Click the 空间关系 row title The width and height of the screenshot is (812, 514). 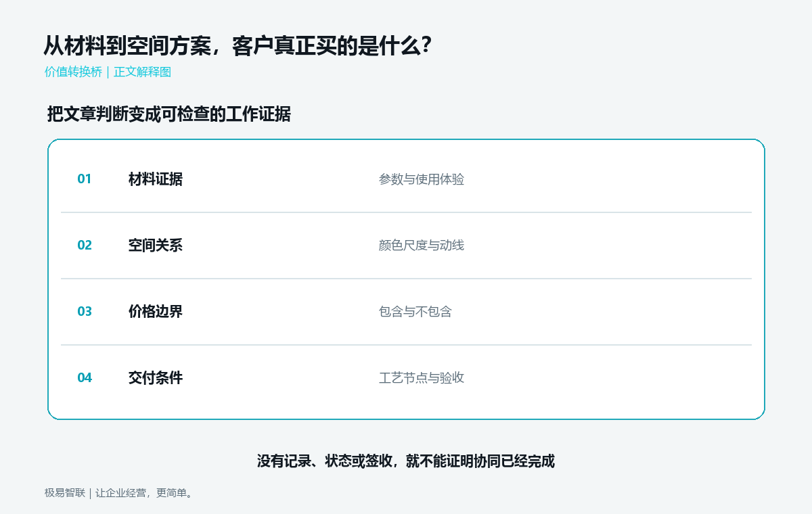click(x=156, y=246)
